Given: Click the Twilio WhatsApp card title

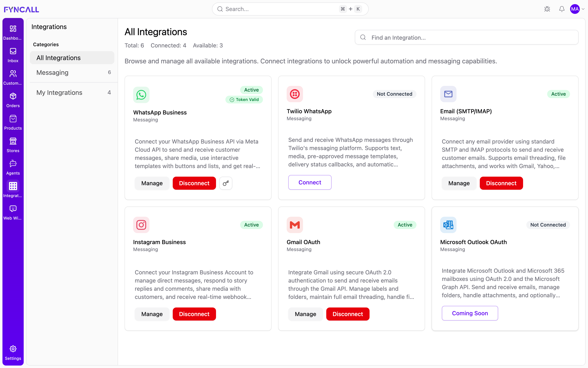Looking at the screenshot, I should (x=309, y=111).
